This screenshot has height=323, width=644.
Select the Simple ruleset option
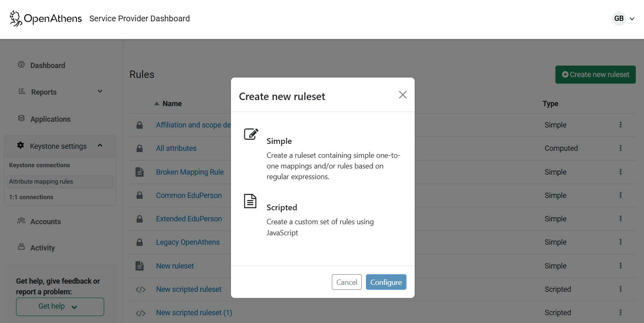coord(279,141)
